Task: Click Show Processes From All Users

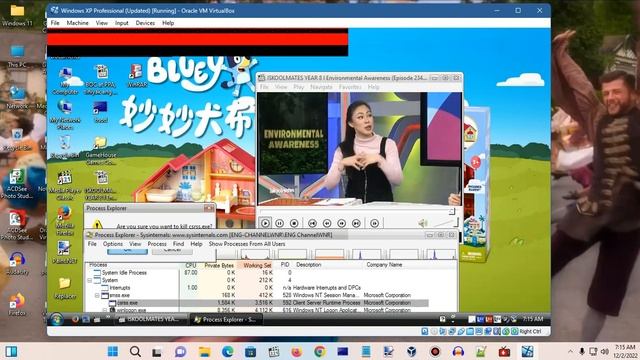Action: (x=247, y=244)
